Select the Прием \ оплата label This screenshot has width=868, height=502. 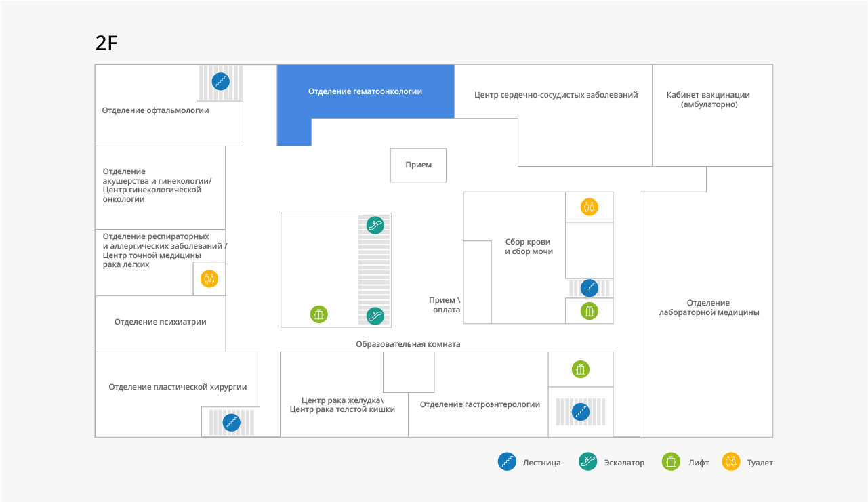(x=445, y=305)
